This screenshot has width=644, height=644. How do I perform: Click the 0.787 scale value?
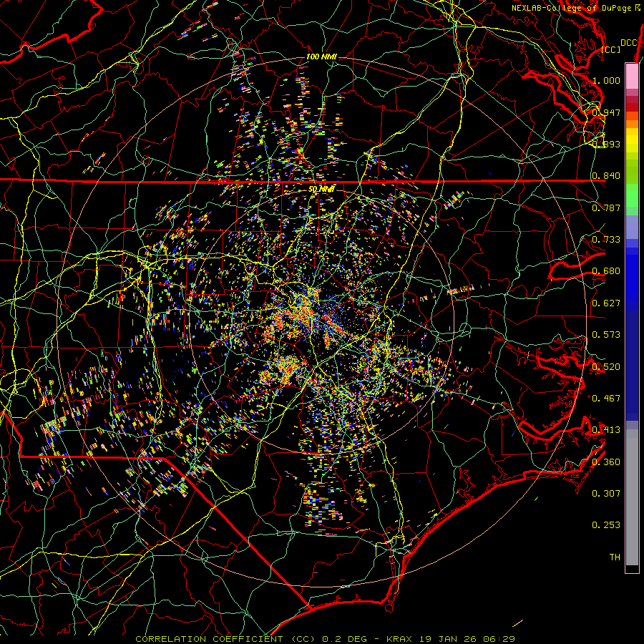[x=606, y=208]
